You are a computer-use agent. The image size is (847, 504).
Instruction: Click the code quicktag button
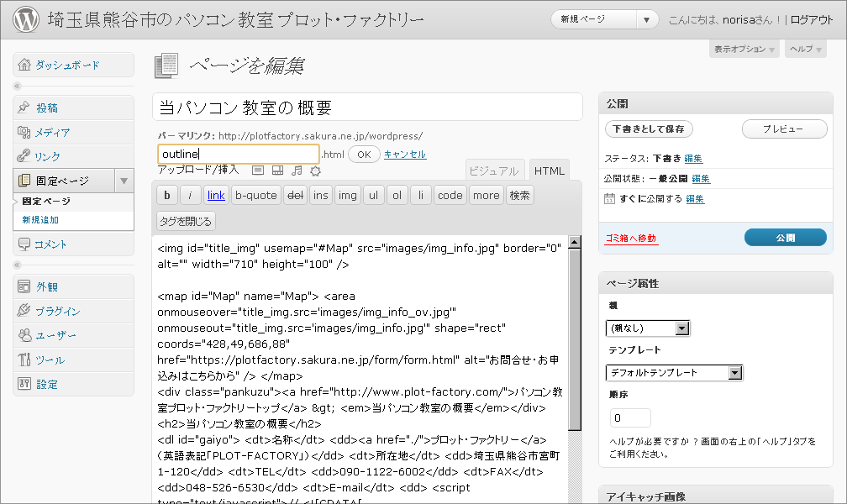(x=450, y=195)
